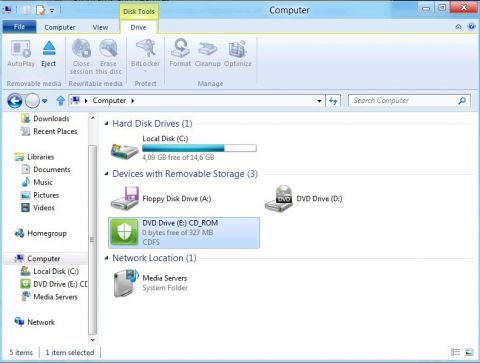Click the Forward navigation arrow
The width and height of the screenshot is (480, 363).
point(32,101)
